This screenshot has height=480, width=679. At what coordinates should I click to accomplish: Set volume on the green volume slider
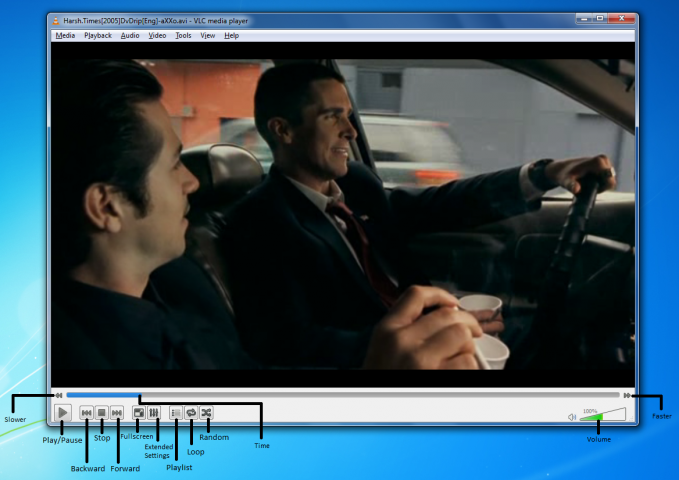click(603, 415)
